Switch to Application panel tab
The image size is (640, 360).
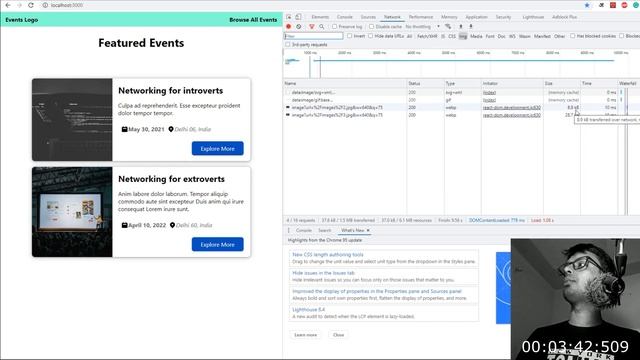(x=476, y=17)
